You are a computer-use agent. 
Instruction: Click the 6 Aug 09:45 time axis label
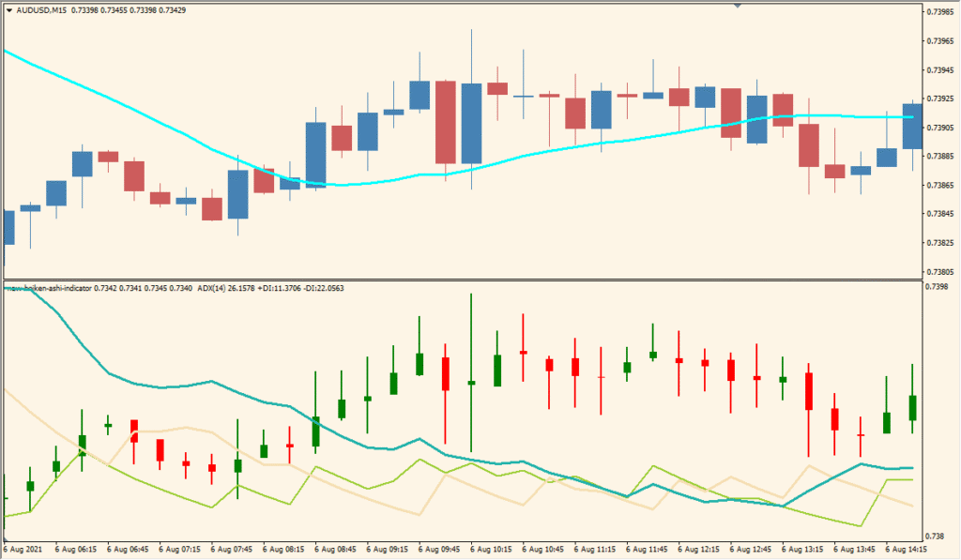[x=441, y=550]
